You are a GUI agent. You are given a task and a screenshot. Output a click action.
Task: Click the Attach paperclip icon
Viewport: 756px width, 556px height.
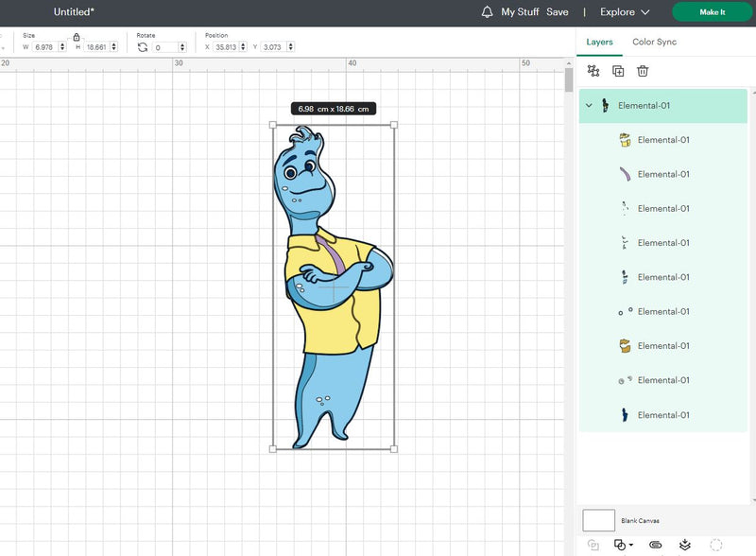655,545
